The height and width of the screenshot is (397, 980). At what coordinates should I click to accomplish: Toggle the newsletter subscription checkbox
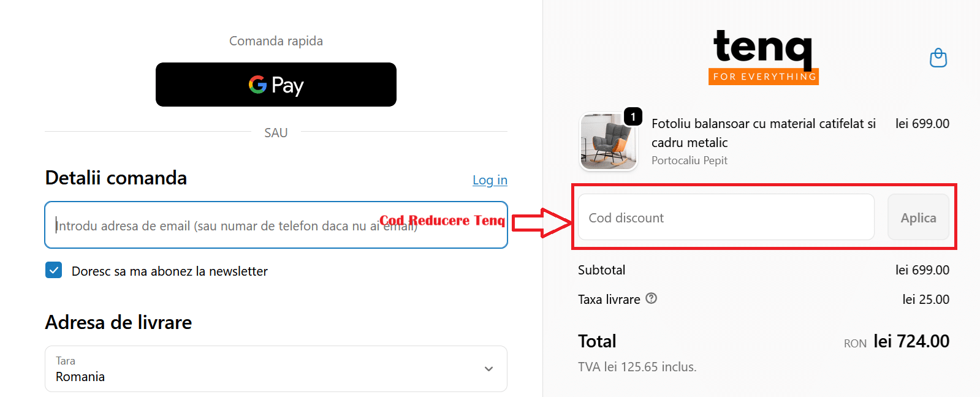coord(53,270)
